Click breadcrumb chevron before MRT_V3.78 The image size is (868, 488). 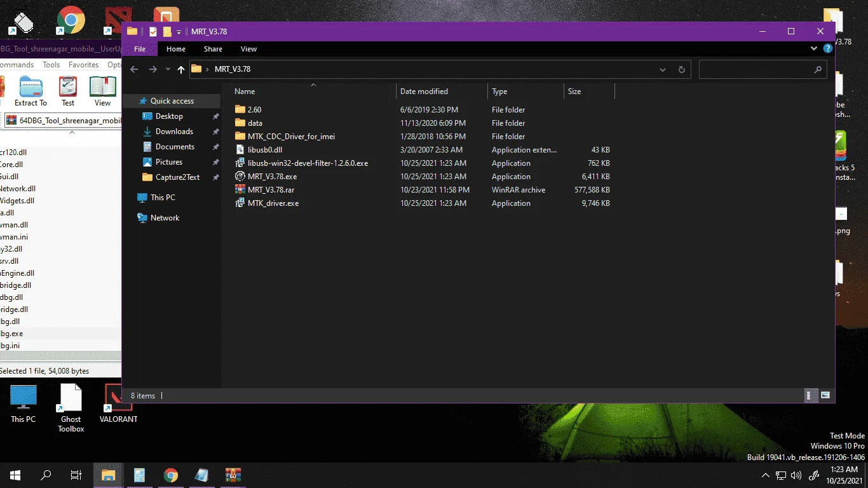tap(208, 69)
